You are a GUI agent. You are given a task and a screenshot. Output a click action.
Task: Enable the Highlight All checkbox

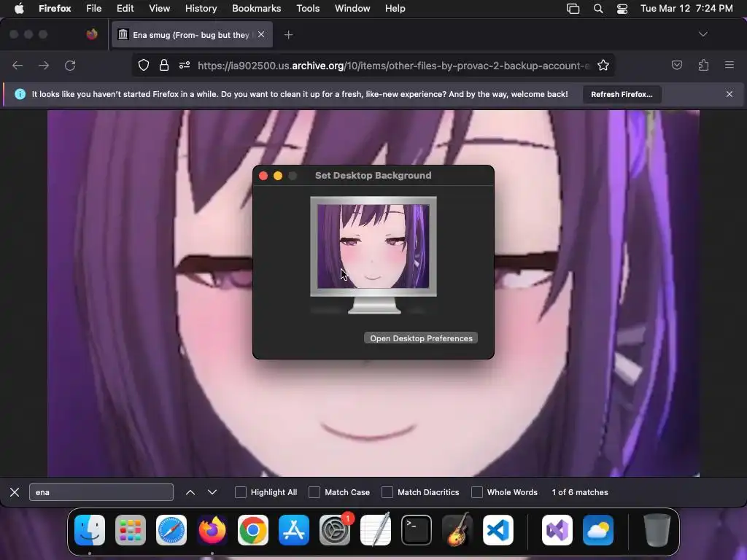241,492
